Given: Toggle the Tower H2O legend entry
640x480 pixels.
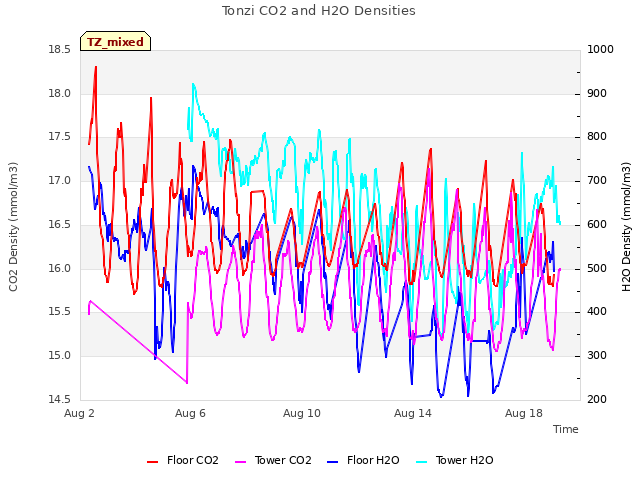Looking at the screenshot, I should (454, 460).
